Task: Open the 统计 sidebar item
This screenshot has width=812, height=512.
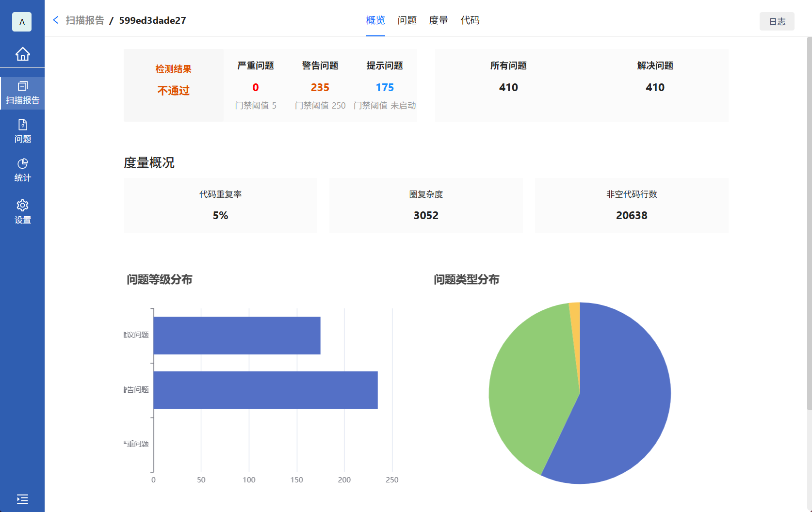Action: [22, 171]
